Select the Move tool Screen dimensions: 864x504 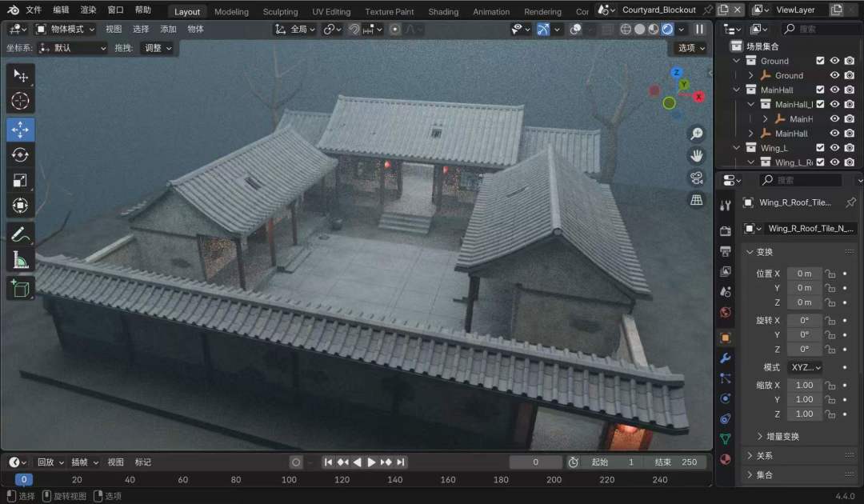click(x=20, y=130)
